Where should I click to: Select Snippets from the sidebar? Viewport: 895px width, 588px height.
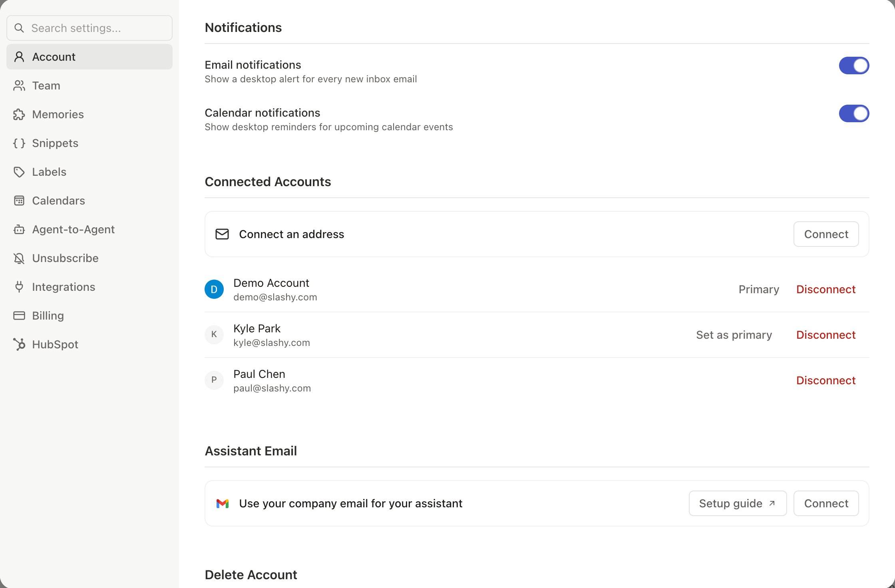coord(89,143)
